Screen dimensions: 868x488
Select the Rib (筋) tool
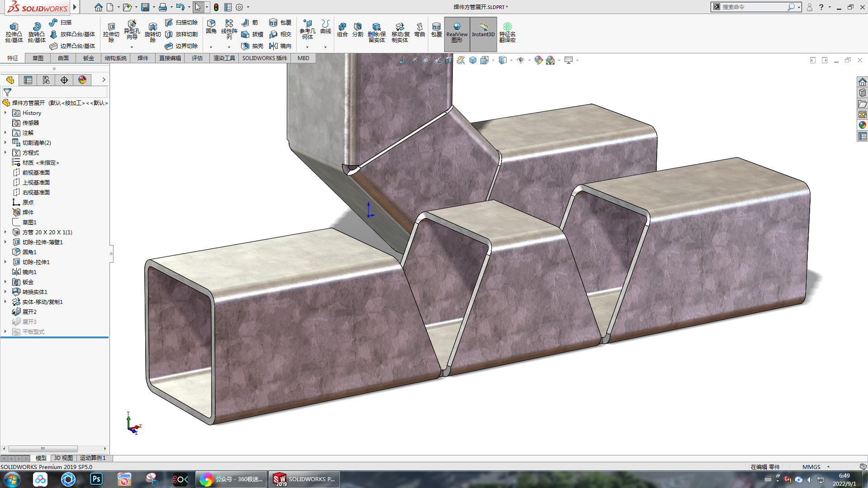coord(250,22)
